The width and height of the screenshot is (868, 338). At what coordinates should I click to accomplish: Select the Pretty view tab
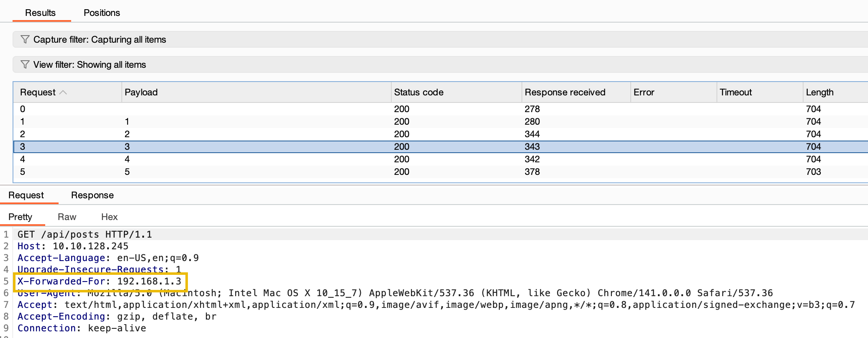point(20,217)
